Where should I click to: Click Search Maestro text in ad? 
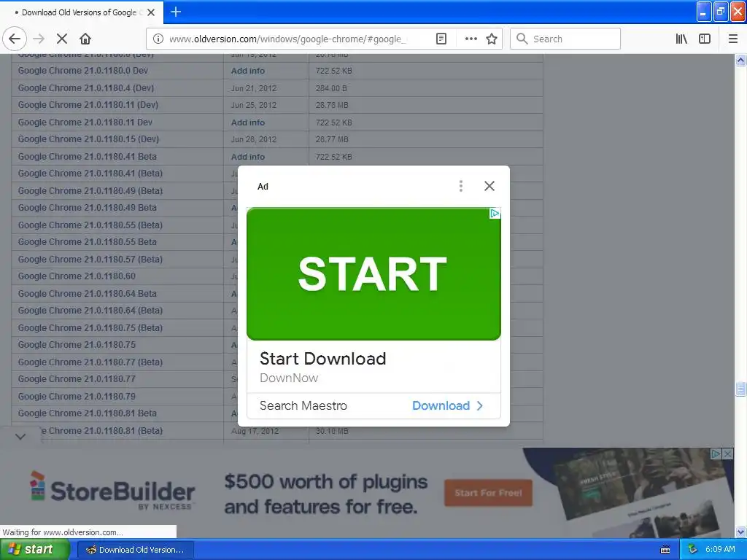click(303, 405)
